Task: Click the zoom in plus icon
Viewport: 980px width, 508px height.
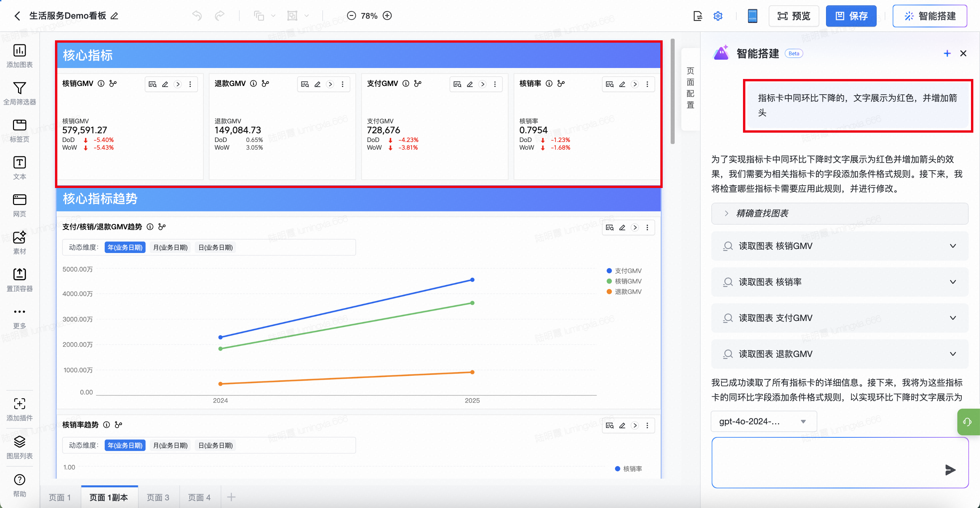Action: click(387, 16)
